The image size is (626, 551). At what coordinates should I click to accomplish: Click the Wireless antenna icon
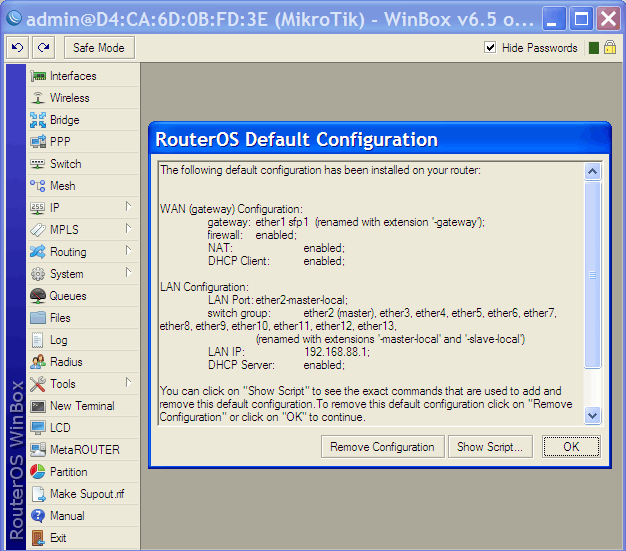tap(38, 98)
